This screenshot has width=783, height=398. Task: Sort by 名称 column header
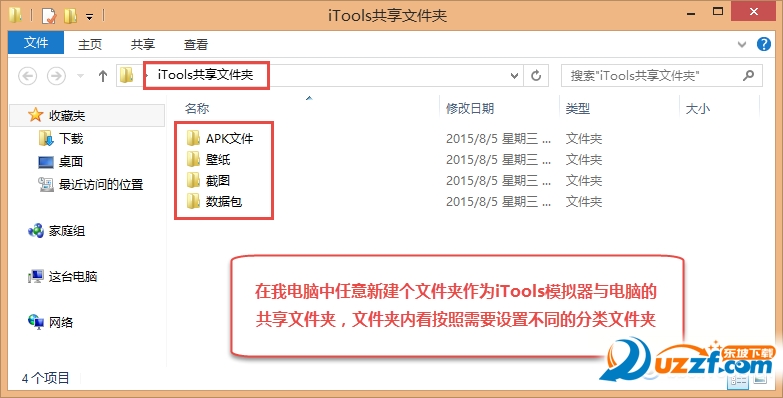197,108
